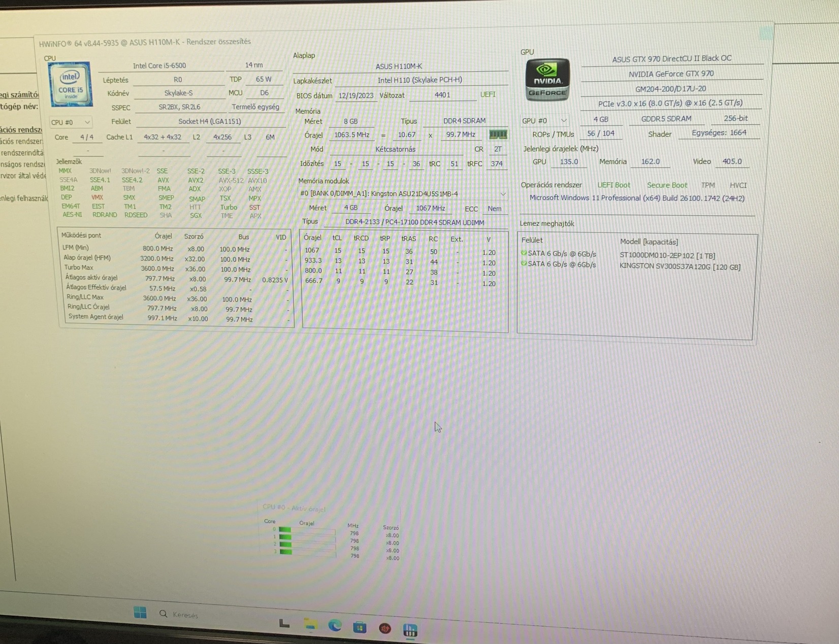839x644 pixels.
Task: Click the Intel H110 chipset value
Action: tap(420, 80)
